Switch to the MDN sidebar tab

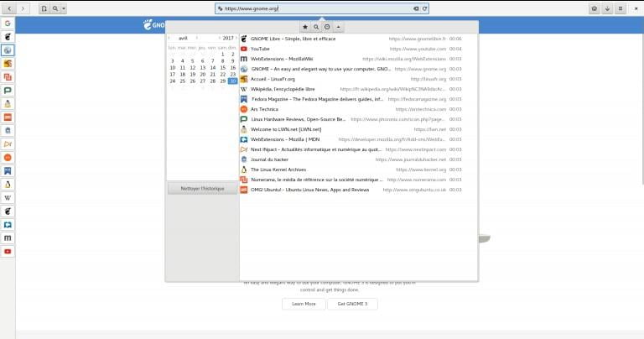point(8,225)
